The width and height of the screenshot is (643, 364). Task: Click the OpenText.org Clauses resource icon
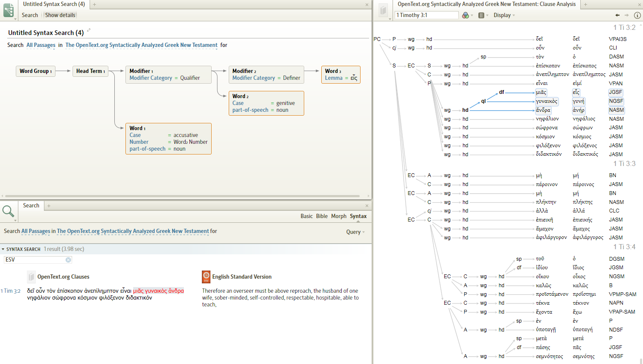click(x=31, y=277)
